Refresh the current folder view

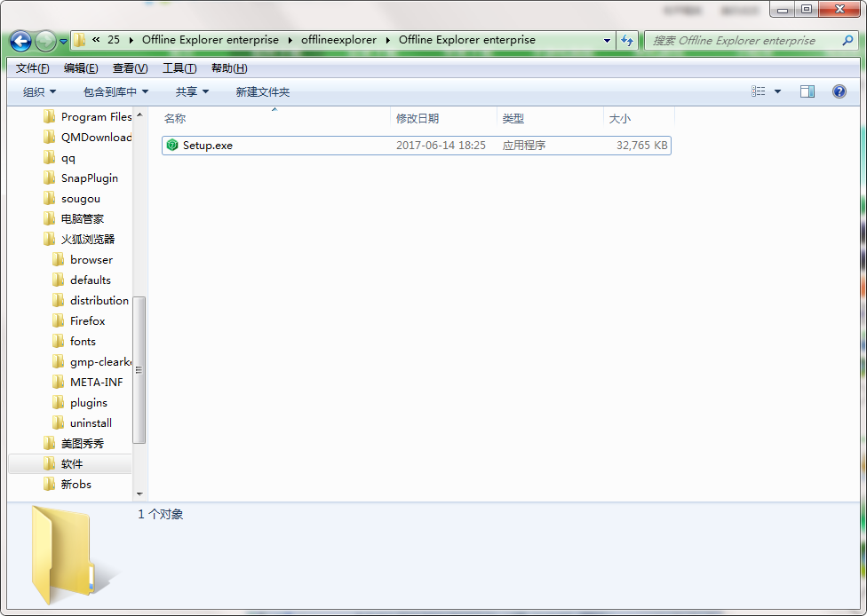627,40
